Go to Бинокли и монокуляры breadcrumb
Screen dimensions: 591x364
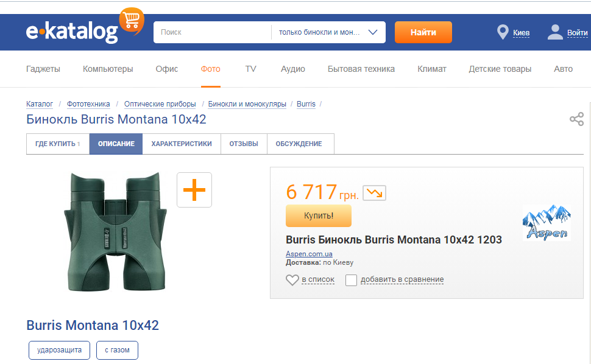[247, 104]
